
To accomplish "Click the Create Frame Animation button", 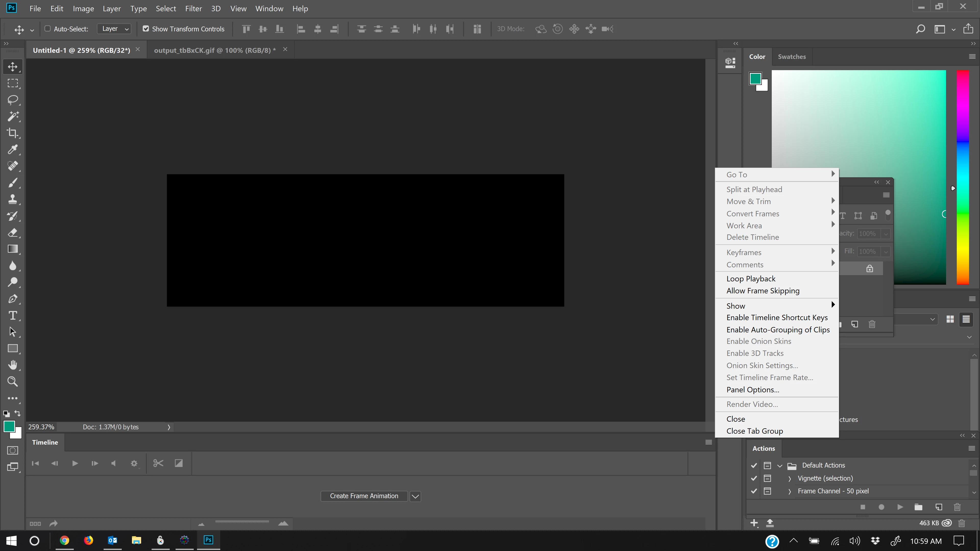I will coord(364,496).
